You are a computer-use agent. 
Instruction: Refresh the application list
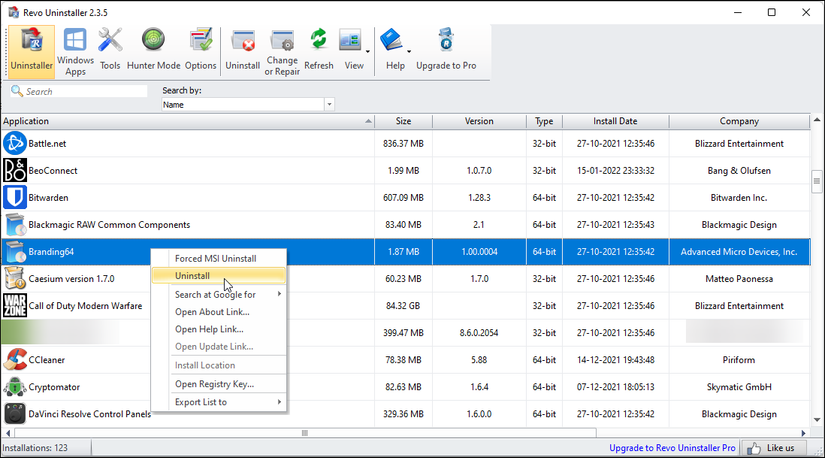coord(319,50)
